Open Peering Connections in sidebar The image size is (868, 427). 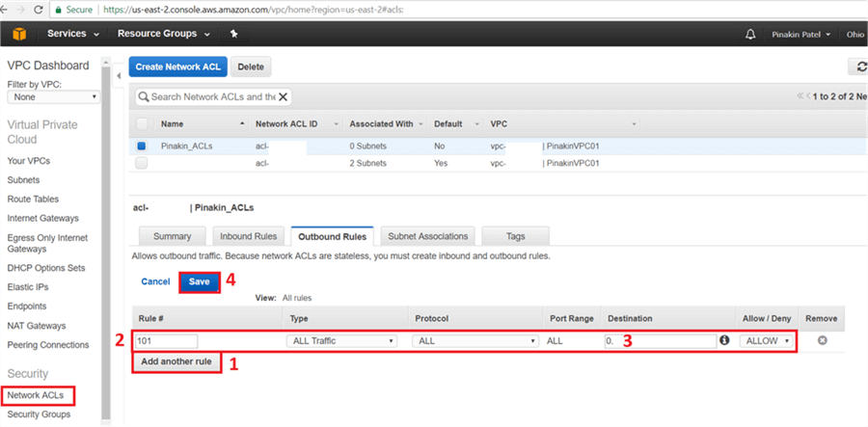click(x=48, y=344)
